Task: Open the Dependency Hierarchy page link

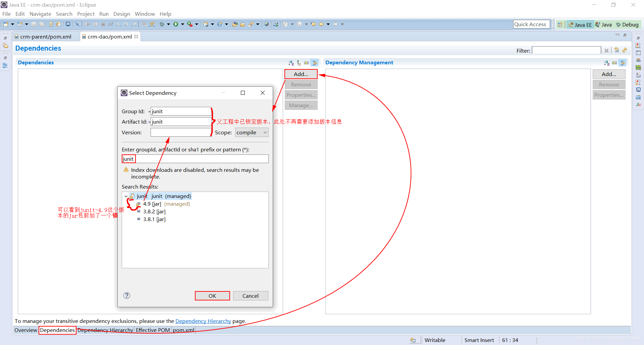Action: point(203,321)
